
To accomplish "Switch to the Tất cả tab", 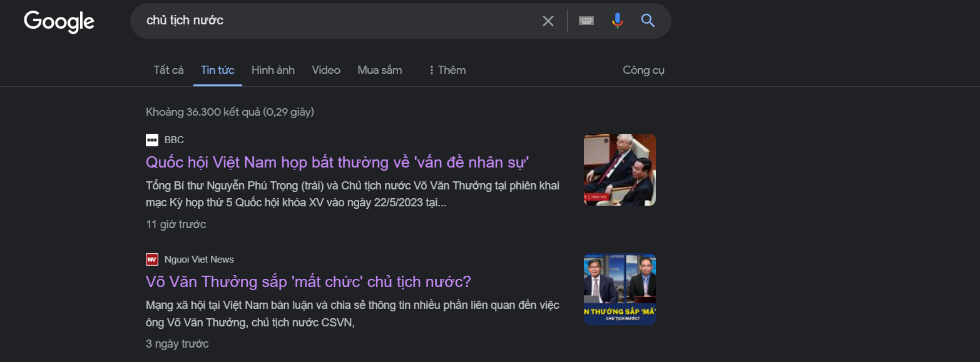I will (x=169, y=70).
